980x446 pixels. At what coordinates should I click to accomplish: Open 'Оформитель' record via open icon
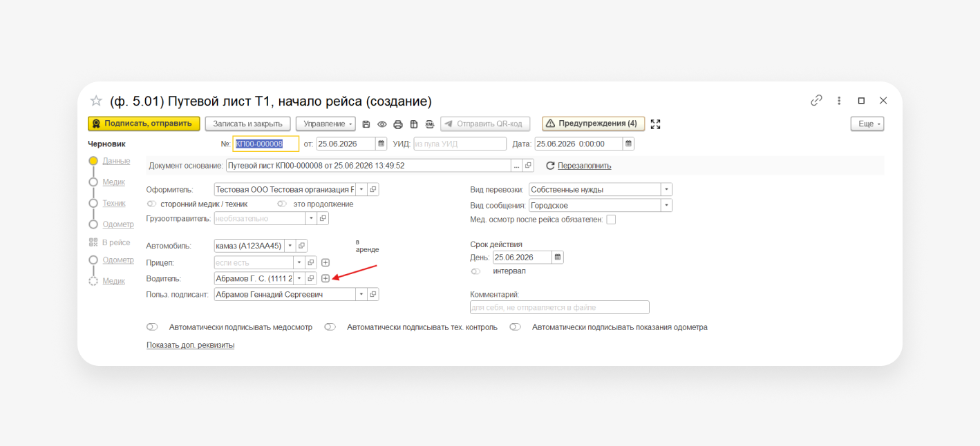373,189
